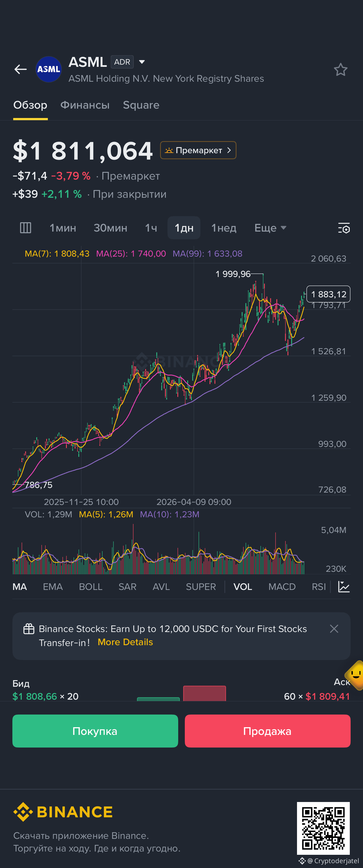Viewport: 363px width, 868px height.
Task: Tap the premarket change -3,79 % value
Action: [x=71, y=176]
